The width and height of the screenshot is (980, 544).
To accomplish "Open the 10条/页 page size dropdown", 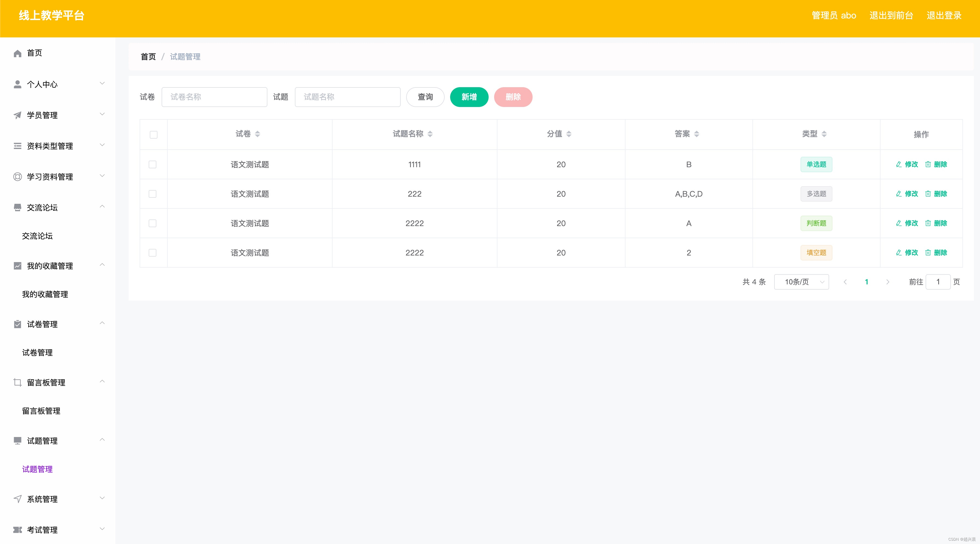I will (801, 282).
